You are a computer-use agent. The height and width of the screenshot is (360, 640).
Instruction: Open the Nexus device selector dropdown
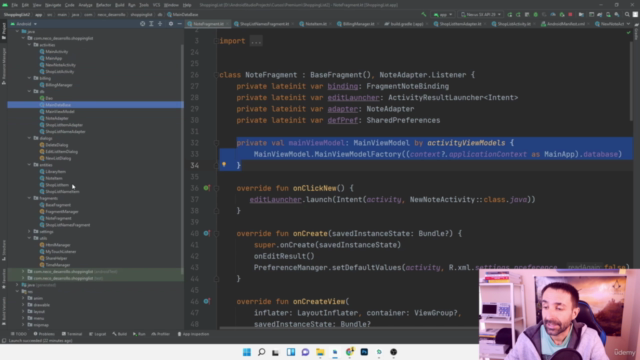click(x=480, y=14)
